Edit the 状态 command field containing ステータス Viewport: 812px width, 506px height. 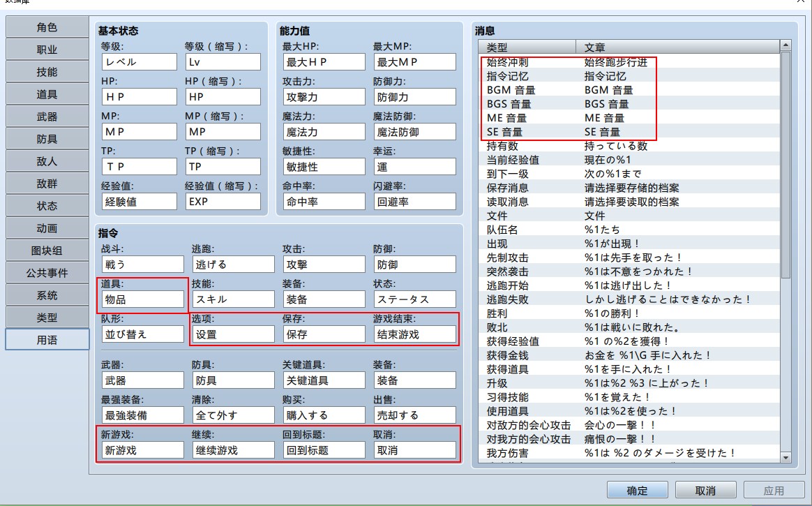pos(415,299)
